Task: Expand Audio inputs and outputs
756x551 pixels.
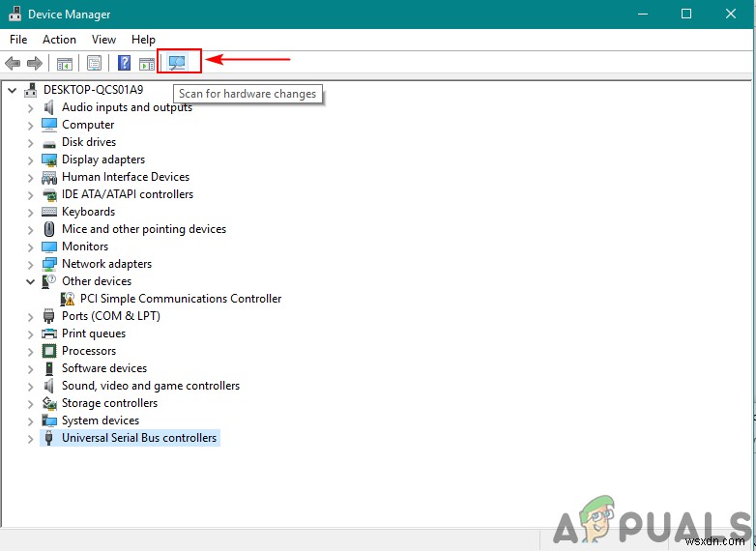Action: [30, 108]
